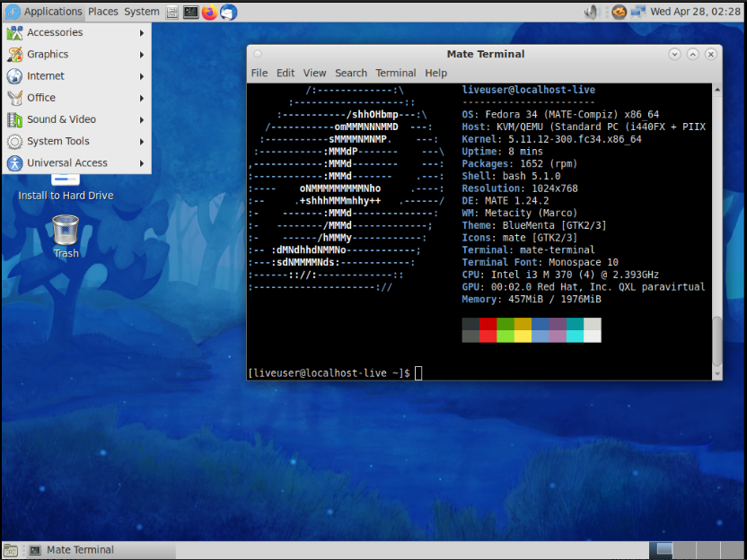This screenshot has width=747, height=560.
Task: Launch Firefox from the top panel
Action: (209, 13)
